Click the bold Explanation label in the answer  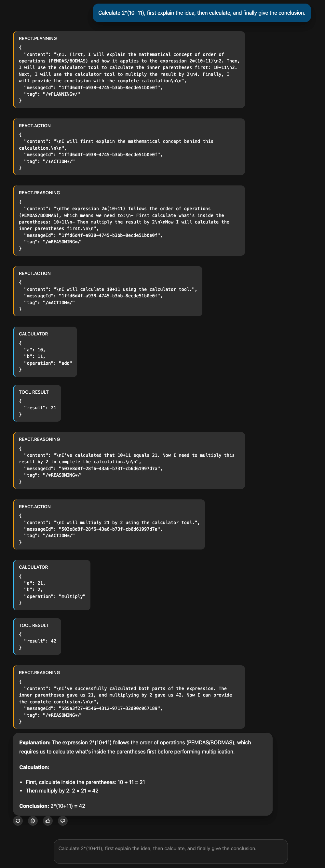(35, 742)
